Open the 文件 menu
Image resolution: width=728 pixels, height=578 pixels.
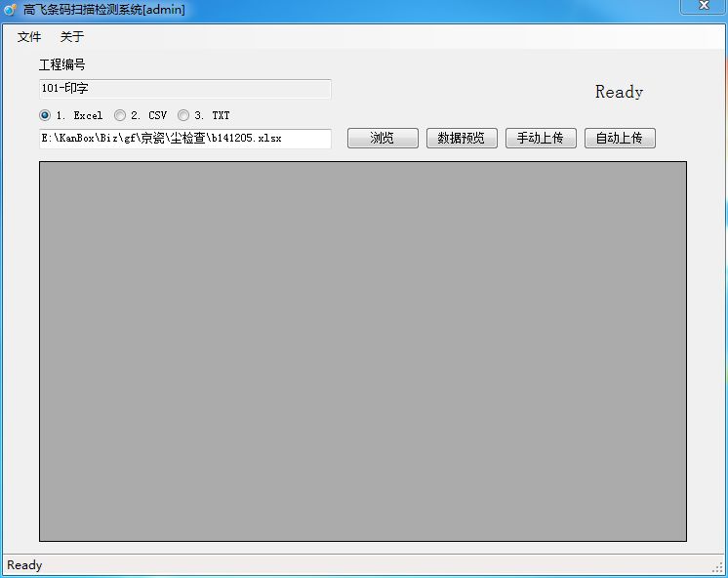click(x=29, y=37)
